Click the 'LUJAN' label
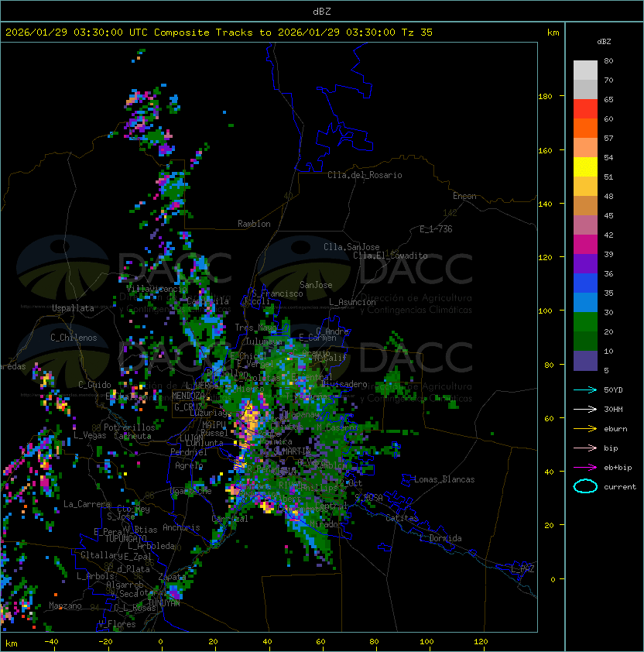The height and width of the screenshot is (652, 644). click(x=191, y=438)
